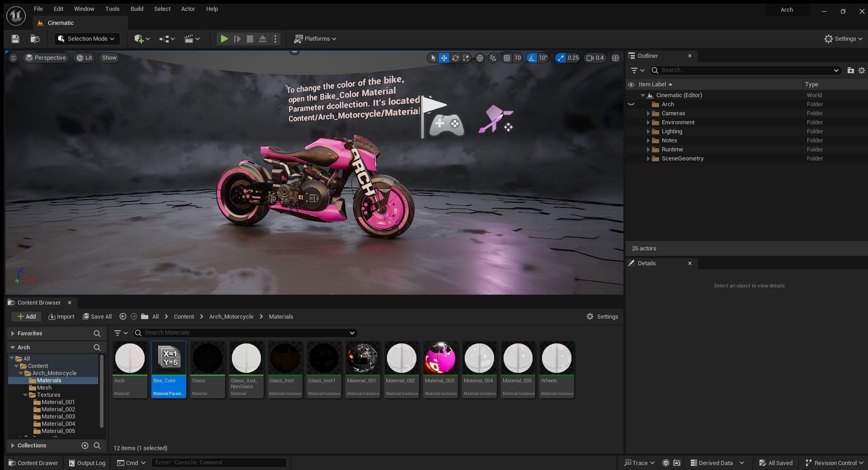Activate the Translate move tool in viewport

[444, 58]
